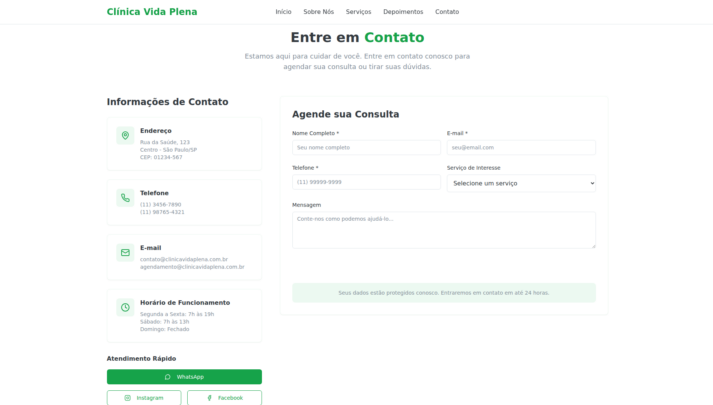
Task: Click the Instagram camera icon
Action: pos(127,398)
